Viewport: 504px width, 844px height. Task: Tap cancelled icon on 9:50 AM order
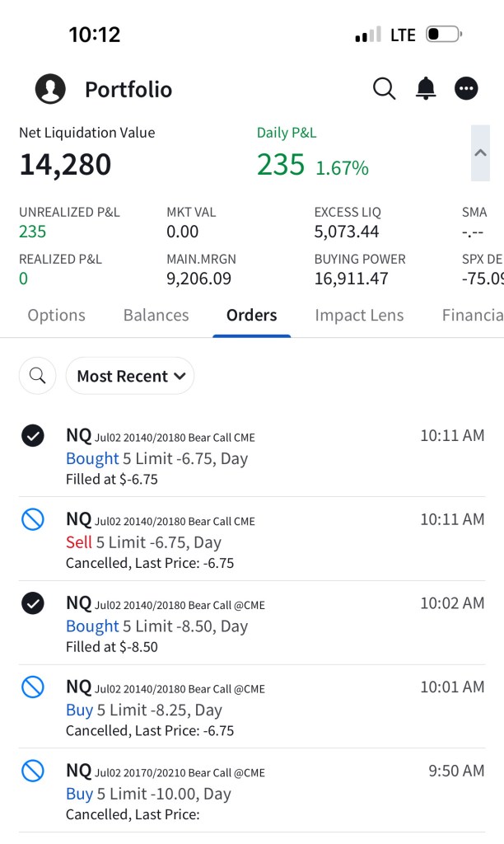(x=32, y=771)
